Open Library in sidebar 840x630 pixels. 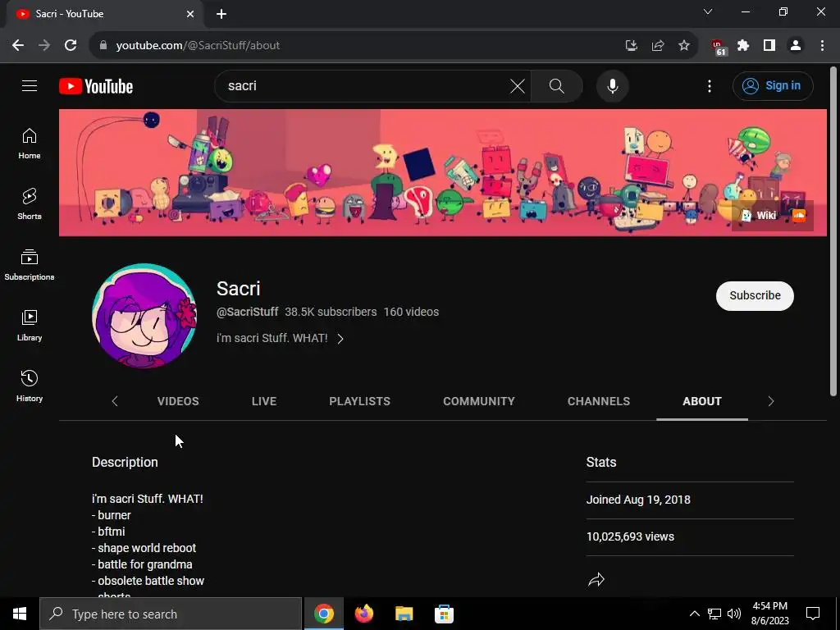tap(30, 325)
